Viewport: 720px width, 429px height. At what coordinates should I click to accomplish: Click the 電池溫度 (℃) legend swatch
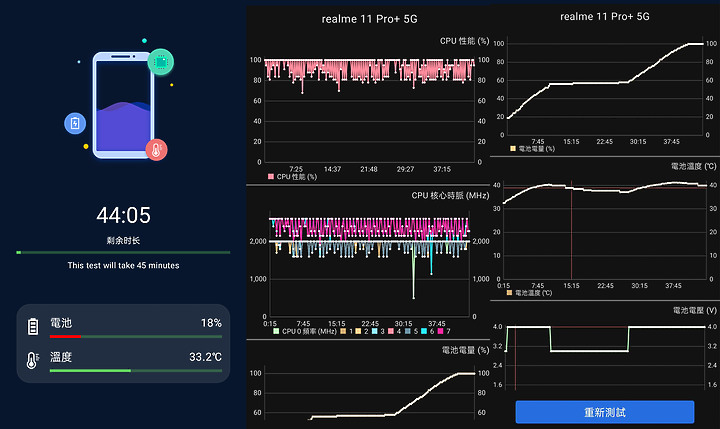509,293
